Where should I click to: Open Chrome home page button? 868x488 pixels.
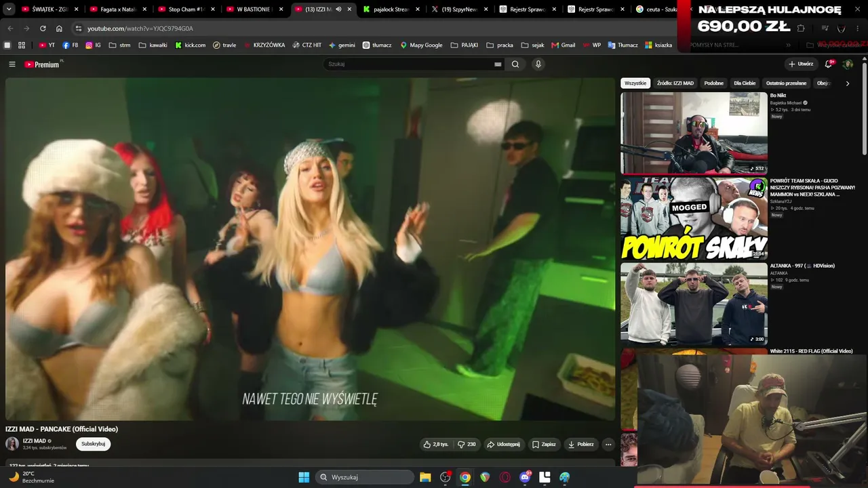(x=59, y=28)
